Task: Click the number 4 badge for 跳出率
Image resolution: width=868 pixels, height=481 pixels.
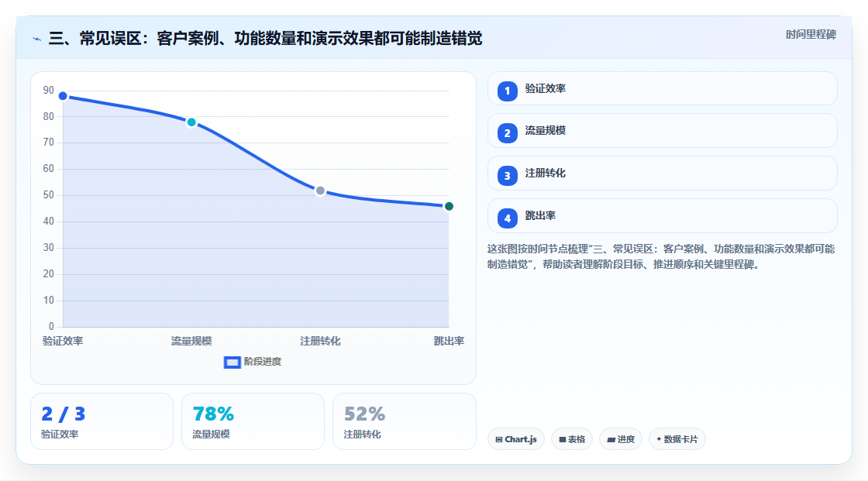Action: coord(507,218)
